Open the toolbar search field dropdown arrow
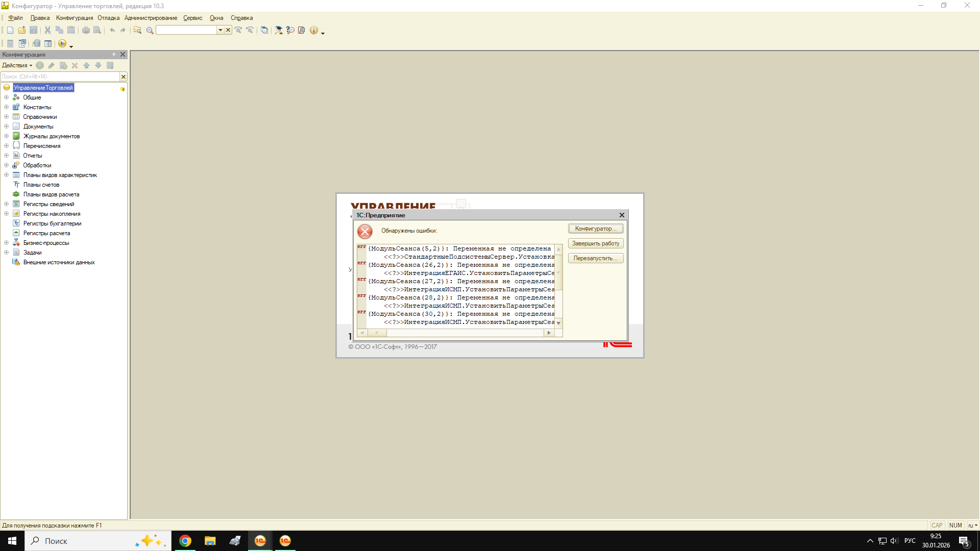 (220, 30)
